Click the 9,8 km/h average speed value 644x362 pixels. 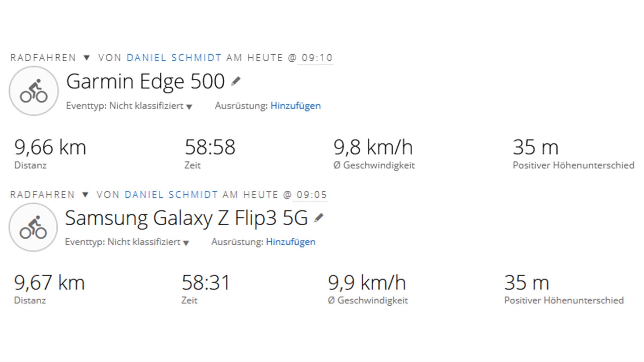[x=373, y=147]
